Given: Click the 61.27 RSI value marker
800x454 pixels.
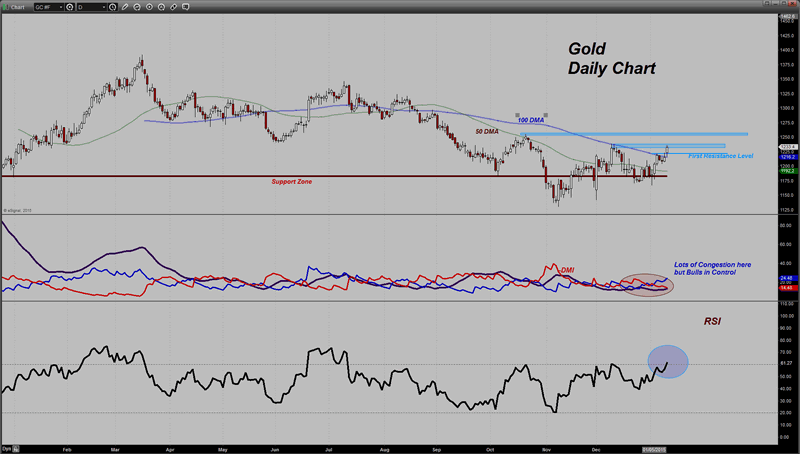Looking at the screenshot, I should pyautogui.click(x=787, y=364).
